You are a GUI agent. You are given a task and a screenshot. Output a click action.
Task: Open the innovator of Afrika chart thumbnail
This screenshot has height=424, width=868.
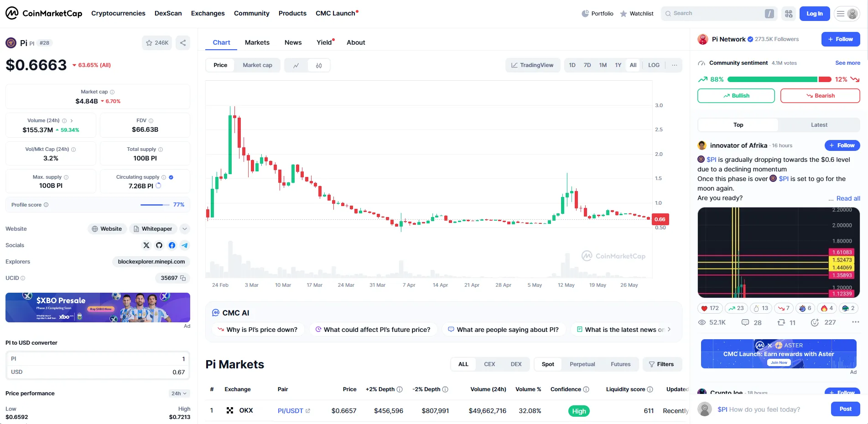pos(779,253)
